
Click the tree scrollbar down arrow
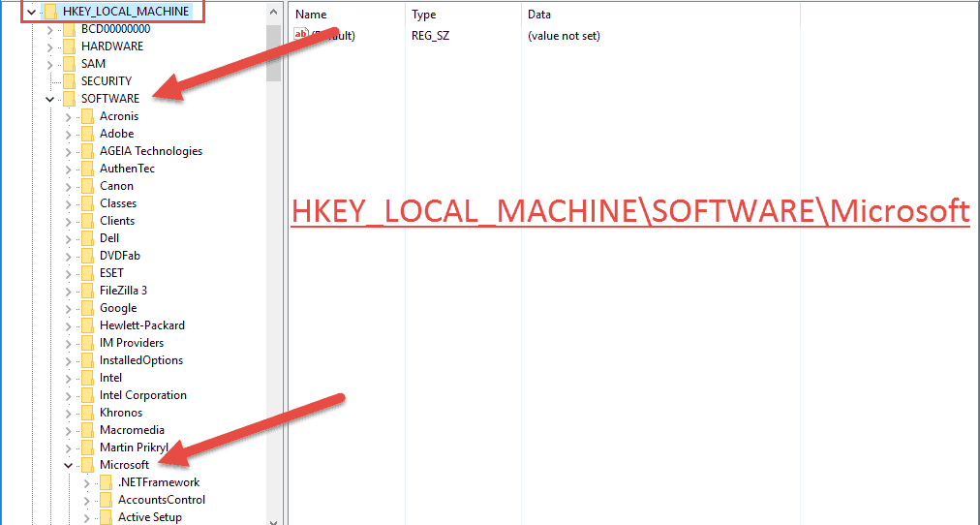tap(273, 520)
